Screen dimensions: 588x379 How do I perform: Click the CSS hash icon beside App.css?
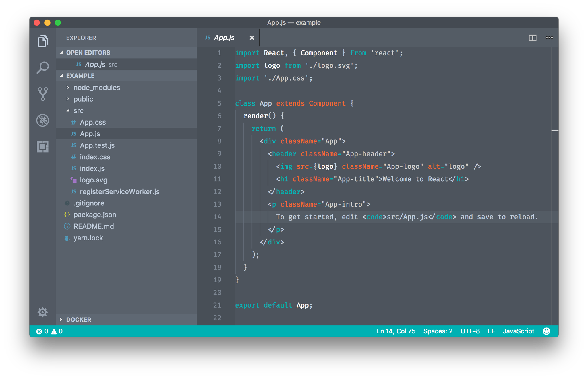[73, 122]
